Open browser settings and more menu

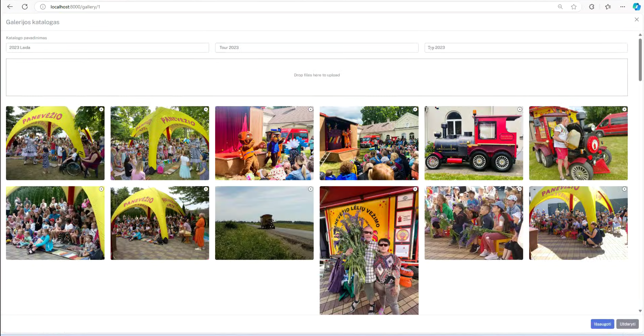tap(622, 7)
